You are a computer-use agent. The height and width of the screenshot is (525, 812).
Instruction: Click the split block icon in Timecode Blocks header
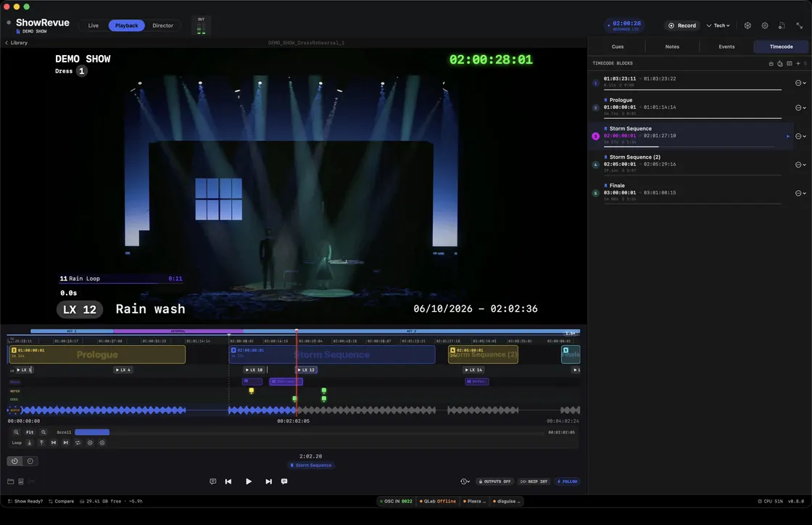point(790,64)
